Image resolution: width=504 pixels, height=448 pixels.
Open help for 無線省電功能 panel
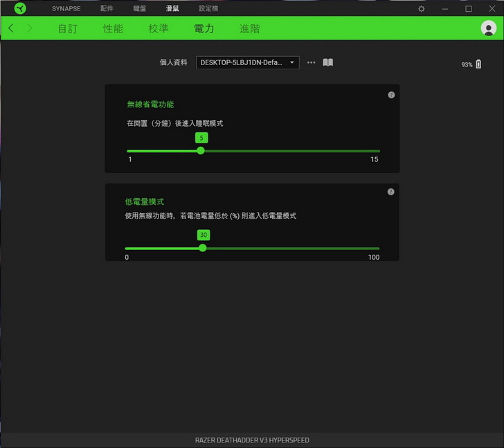click(x=391, y=95)
